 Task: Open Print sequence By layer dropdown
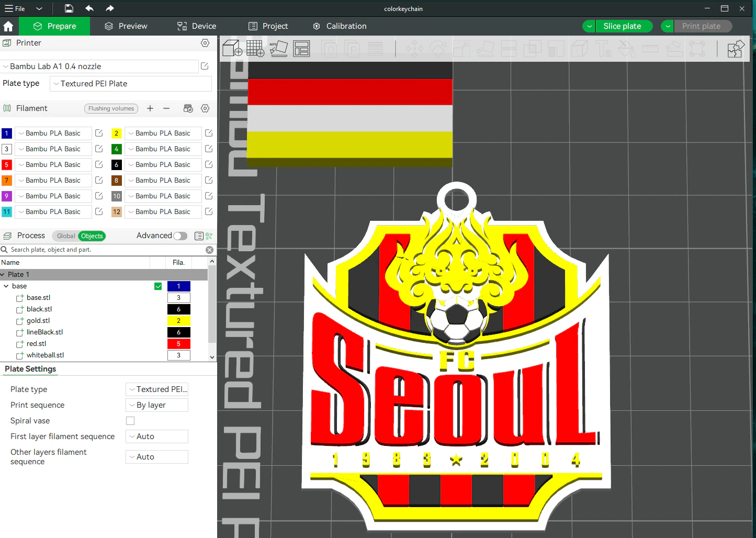pyautogui.click(x=157, y=405)
